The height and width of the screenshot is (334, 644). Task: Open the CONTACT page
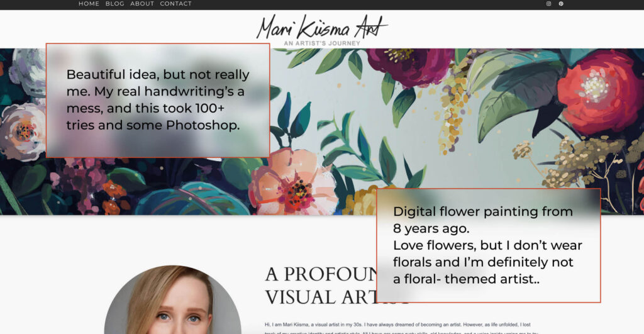176,4
